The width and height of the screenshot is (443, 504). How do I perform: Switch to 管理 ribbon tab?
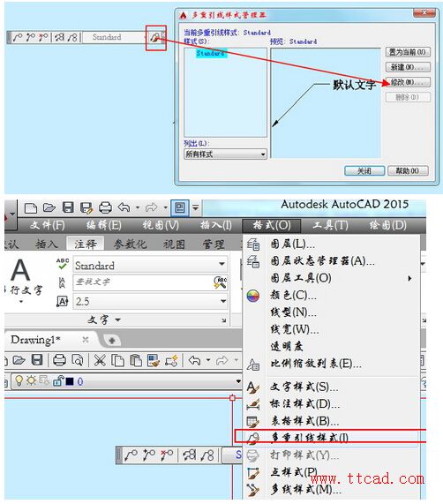point(214,244)
